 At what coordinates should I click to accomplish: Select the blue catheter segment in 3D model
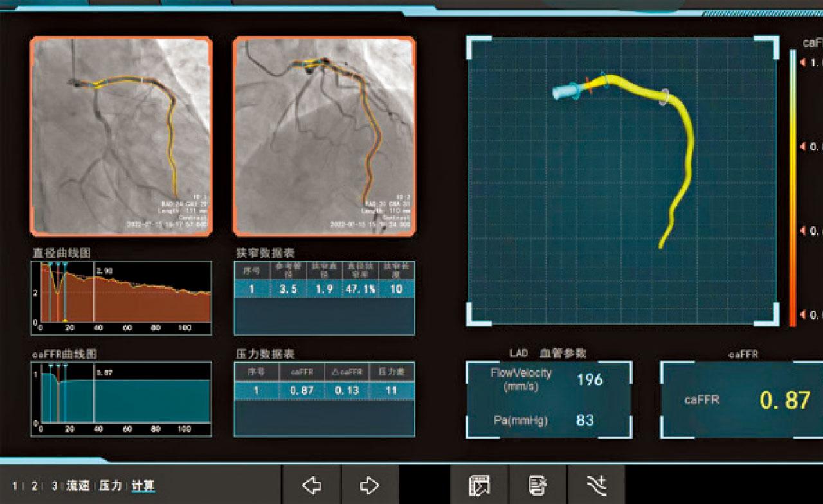(566, 92)
